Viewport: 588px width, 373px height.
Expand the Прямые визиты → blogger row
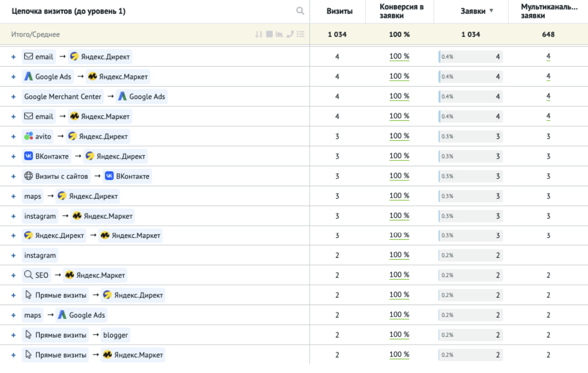pos(13,335)
